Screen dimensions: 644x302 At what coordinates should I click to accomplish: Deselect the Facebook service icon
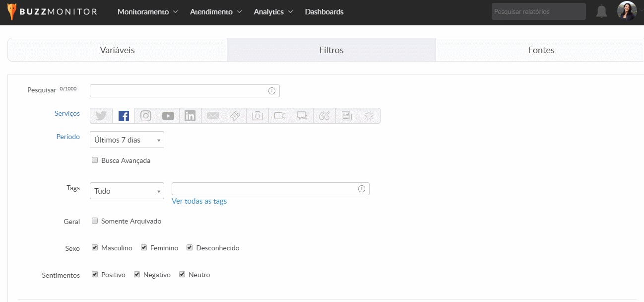(x=124, y=116)
